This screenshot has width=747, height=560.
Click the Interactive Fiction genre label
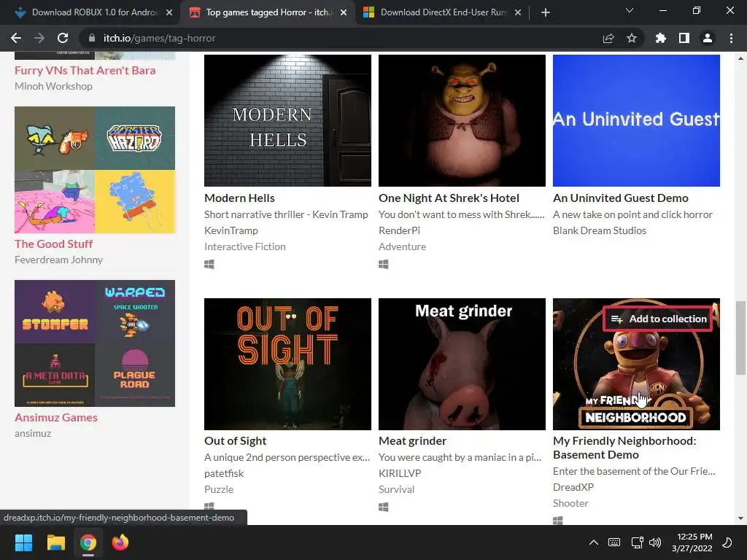tap(245, 246)
